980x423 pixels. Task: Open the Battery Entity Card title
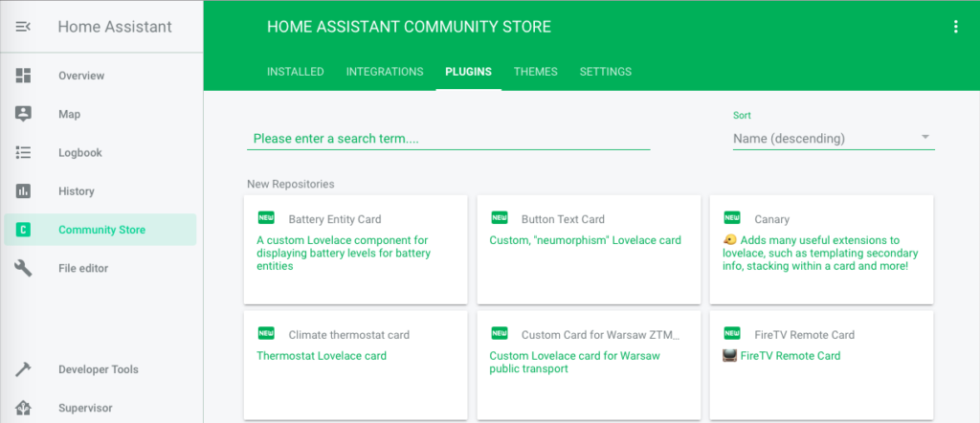335,219
